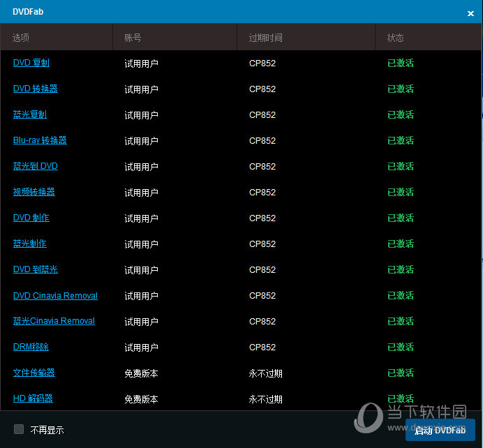
Task: Open the 视频转换器 link
Action: pyautogui.click(x=34, y=192)
